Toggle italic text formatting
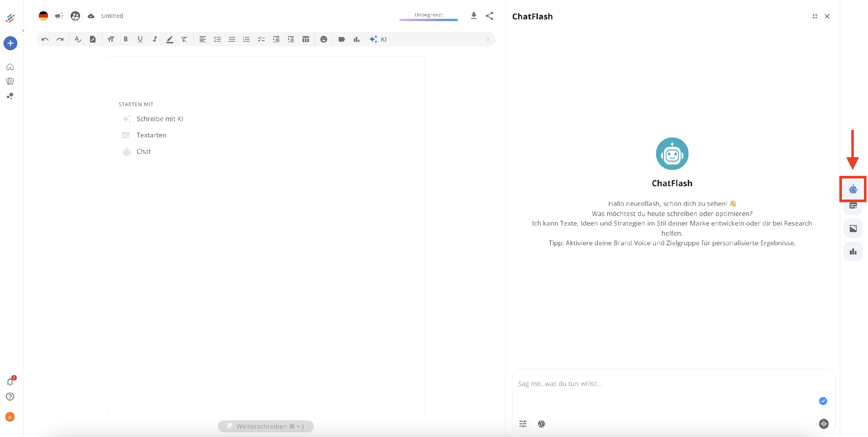Viewport: 868px width, 437px height. [x=155, y=39]
